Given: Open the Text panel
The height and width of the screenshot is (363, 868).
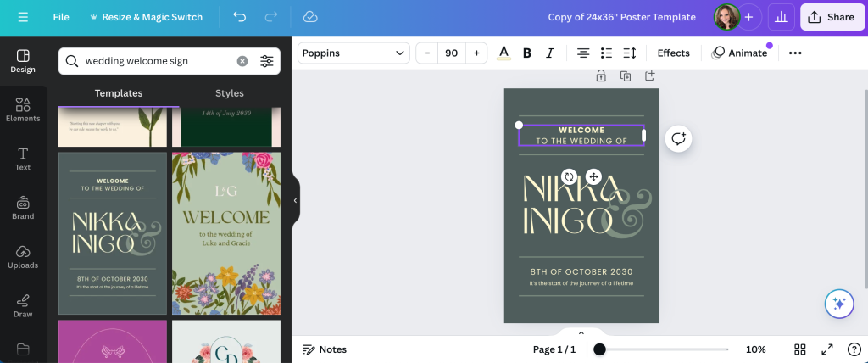Looking at the screenshot, I should tap(23, 159).
